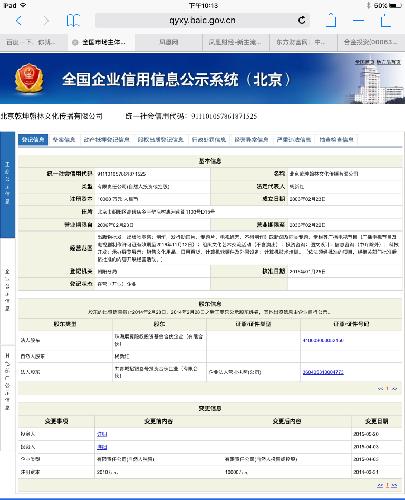Click the 变更日期 column header
Viewport: 405px width, 500px height.
[x=376, y=421]
